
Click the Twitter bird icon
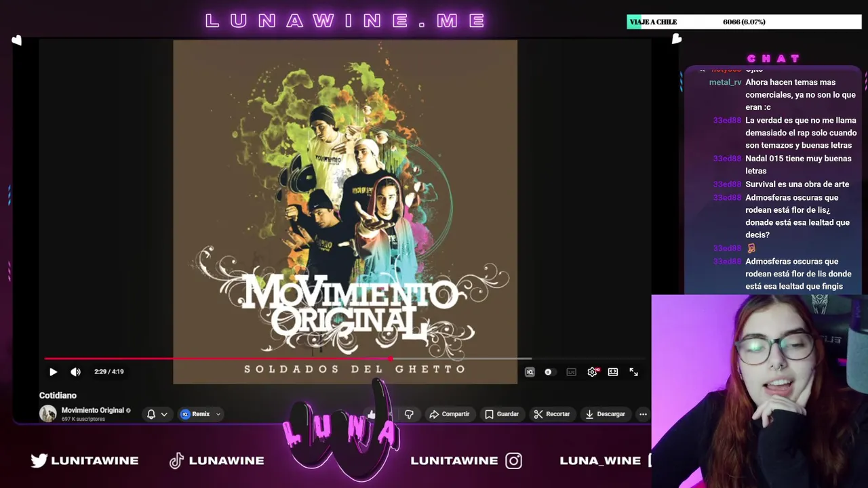click(39, 460)
